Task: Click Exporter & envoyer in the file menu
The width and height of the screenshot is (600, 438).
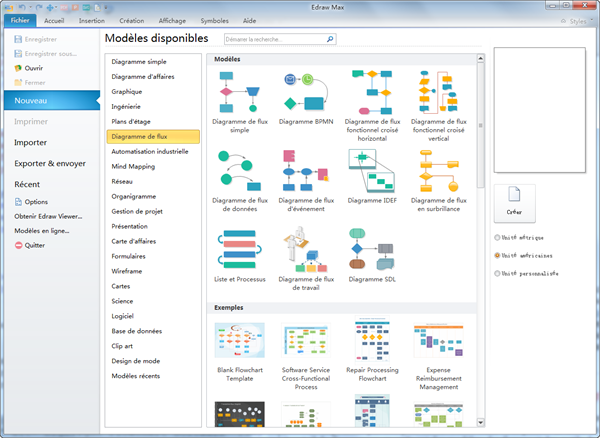Action: click(50, 163)
